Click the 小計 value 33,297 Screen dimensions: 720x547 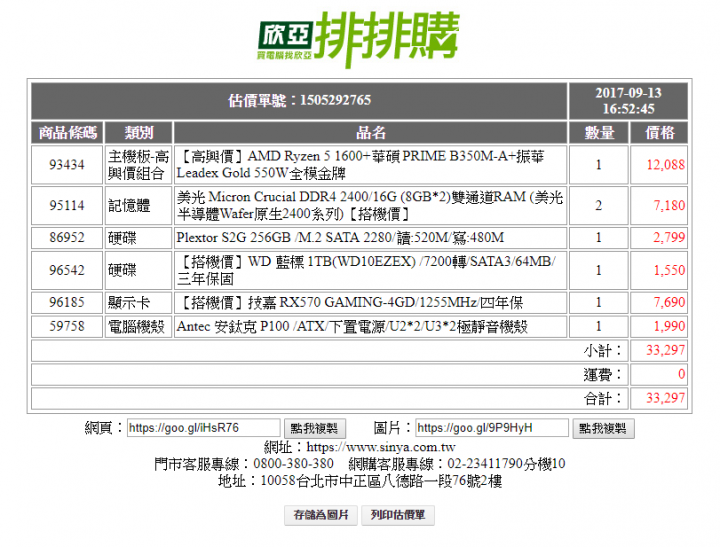(665, 350)
